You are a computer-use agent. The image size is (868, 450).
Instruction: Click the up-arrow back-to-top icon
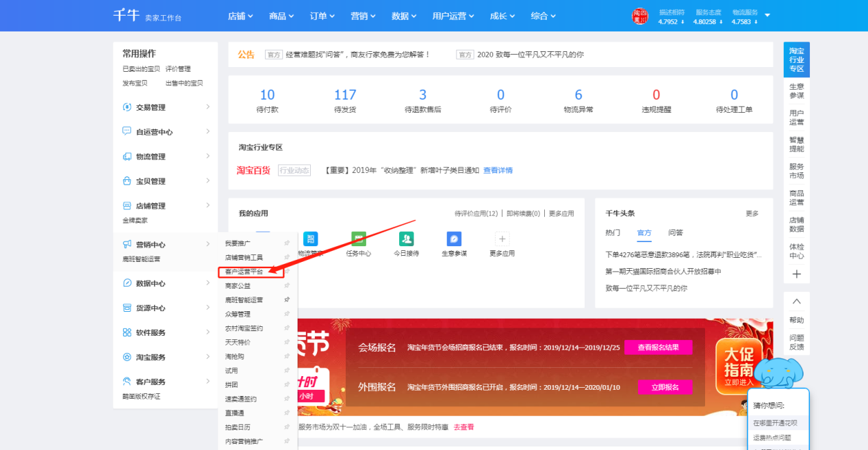point(797,302)
